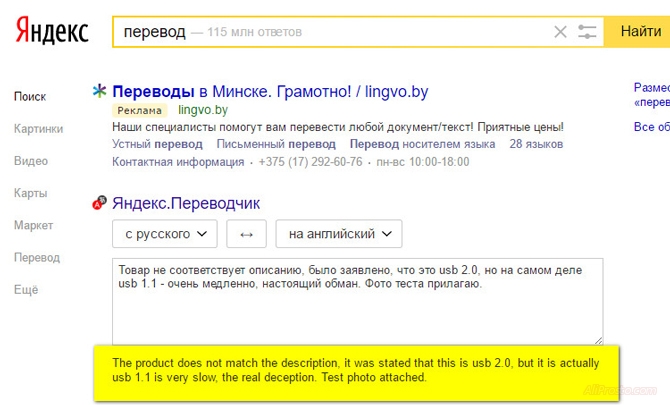Select the Поиск sidebar item
The height and width of the screenshot is (405, 670).
pyautogui.click(x=30, y=97)
